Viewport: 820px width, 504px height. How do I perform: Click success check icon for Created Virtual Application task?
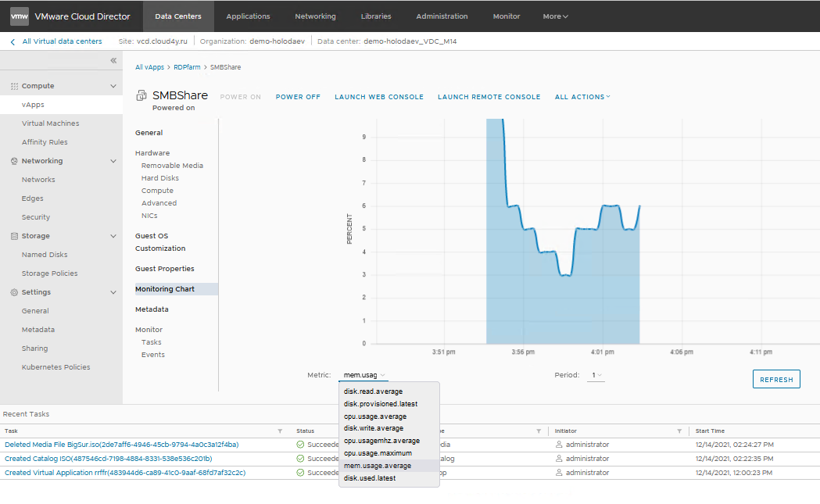[300, 473]
